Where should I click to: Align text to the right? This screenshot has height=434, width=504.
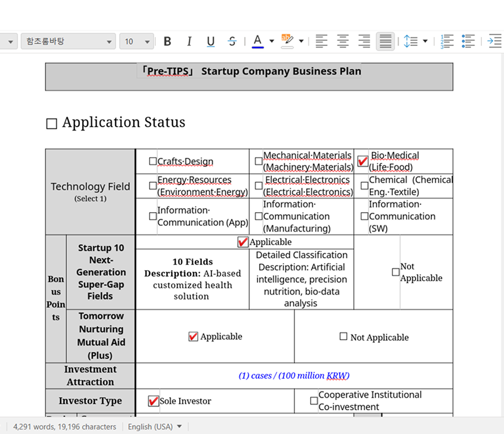tap(364, 41)
